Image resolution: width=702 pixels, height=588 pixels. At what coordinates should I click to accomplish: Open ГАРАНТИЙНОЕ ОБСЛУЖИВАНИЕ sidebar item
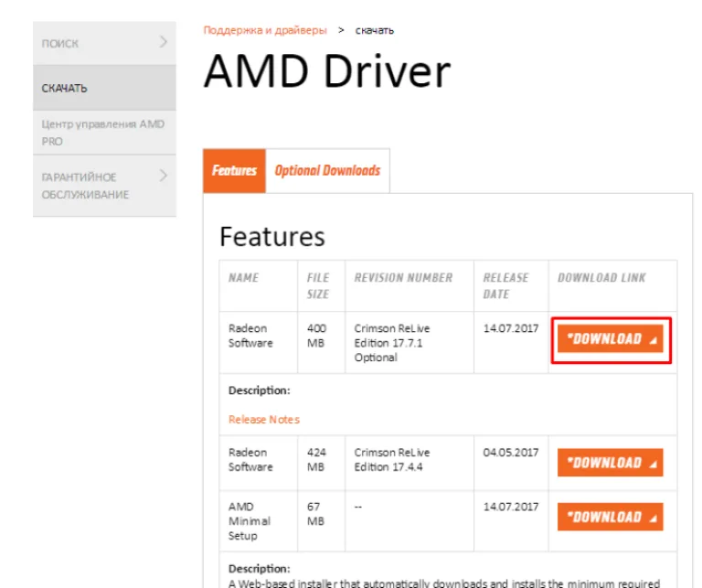pyautogui.click(x=104, y=186)
